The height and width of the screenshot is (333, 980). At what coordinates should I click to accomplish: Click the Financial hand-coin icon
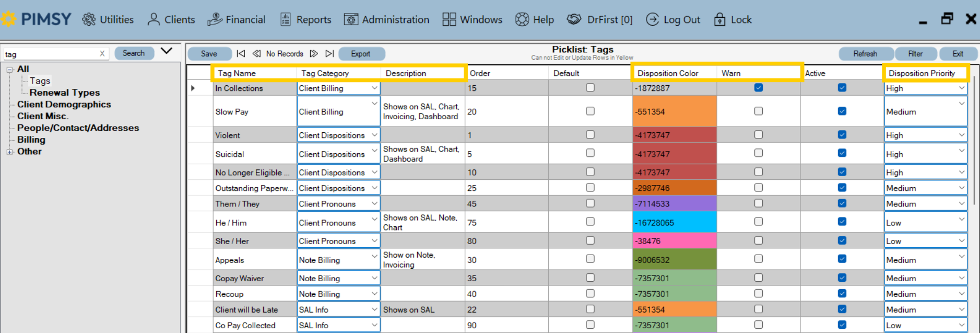pyautogui.click(x=215, y=20)
